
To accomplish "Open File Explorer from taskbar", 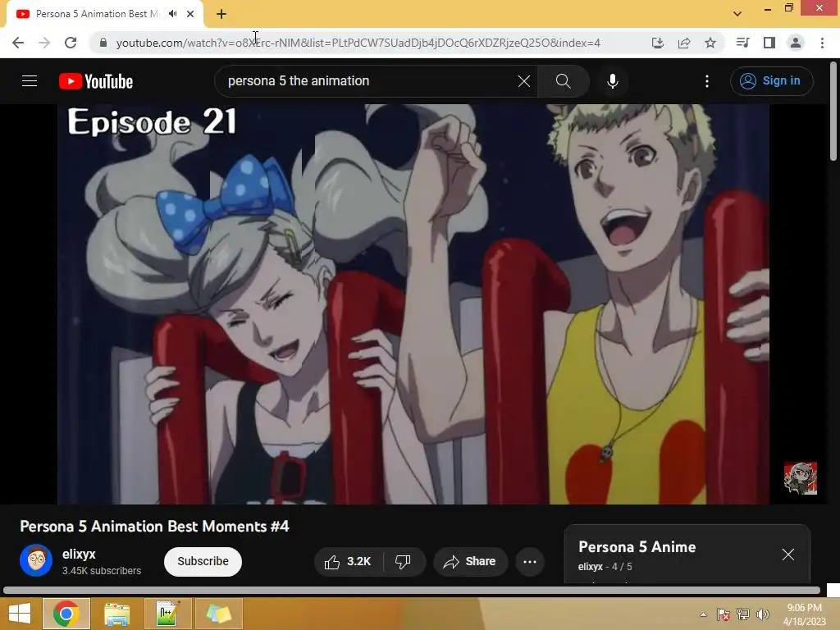I will click(x=116, y=614).
